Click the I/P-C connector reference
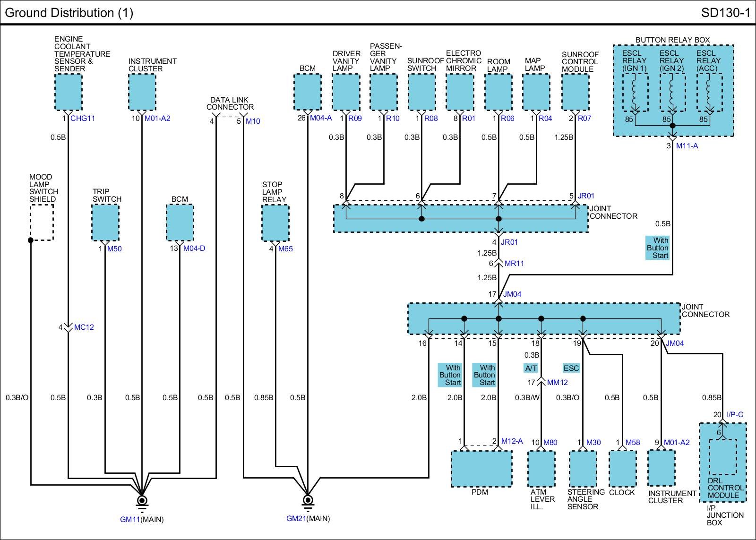756x540 pixels. point(735,415)
